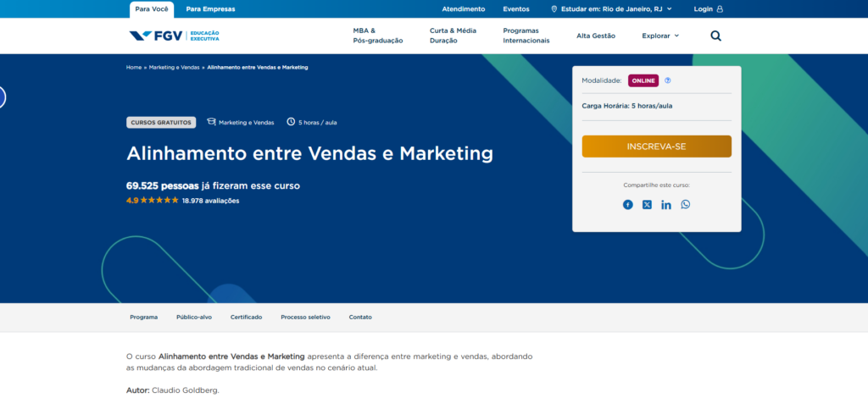Go to Contato section

[x=360, y=318]
